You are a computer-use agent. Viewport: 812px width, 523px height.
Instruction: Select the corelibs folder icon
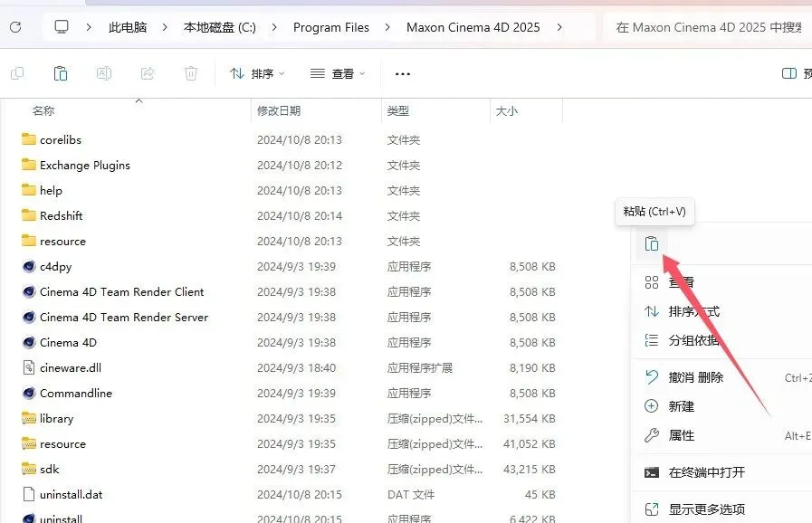point(29,139)
